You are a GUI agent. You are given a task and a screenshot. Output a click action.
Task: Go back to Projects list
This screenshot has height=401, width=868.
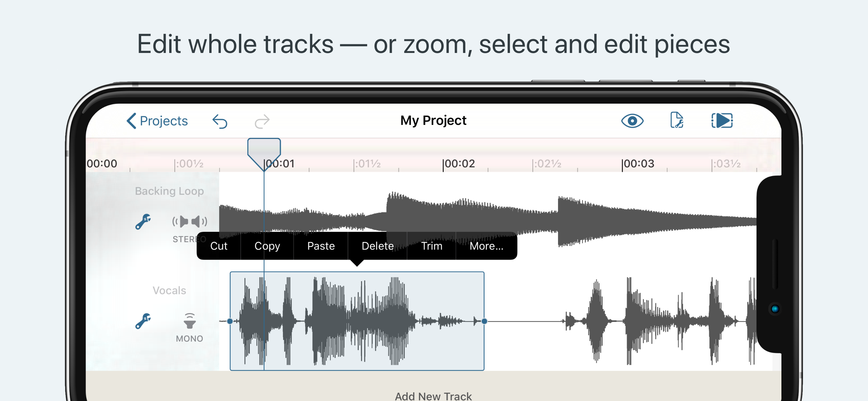157,121
